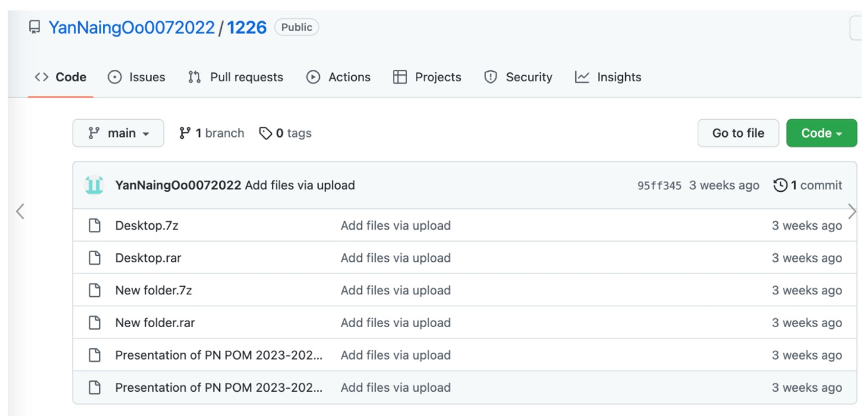Click the tags icon
Screen dimensions: 868x416
click(265, 133)
